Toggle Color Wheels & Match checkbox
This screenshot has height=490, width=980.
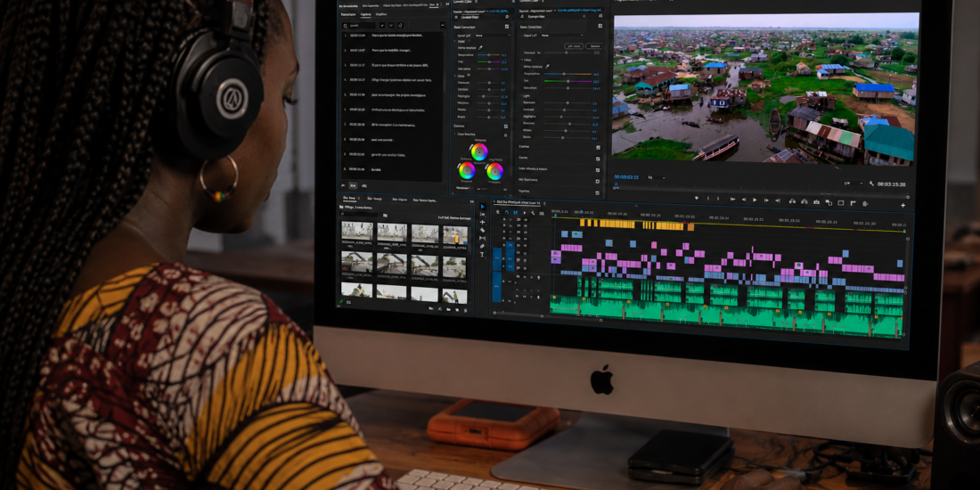[598, 170]
